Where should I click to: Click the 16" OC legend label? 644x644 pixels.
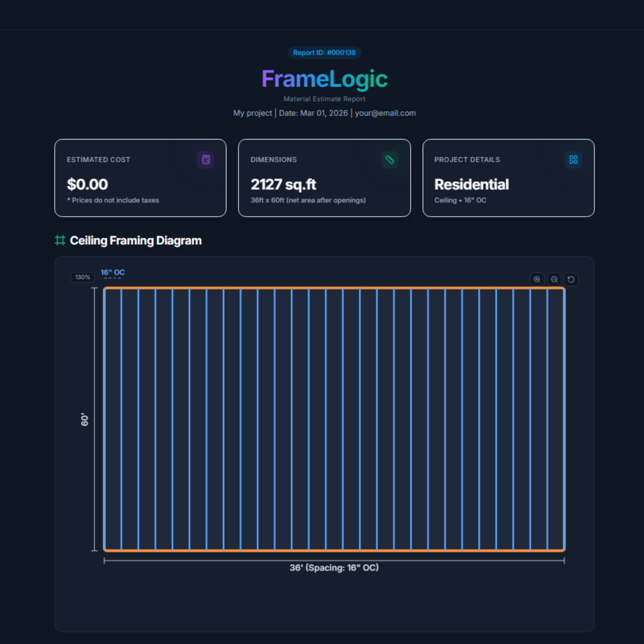click(x=113, y=272)
